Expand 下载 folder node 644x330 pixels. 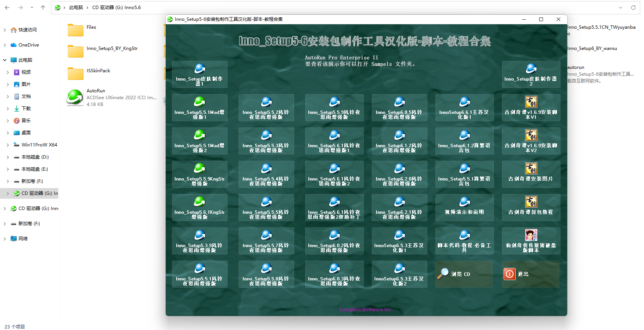coord(8,109)
